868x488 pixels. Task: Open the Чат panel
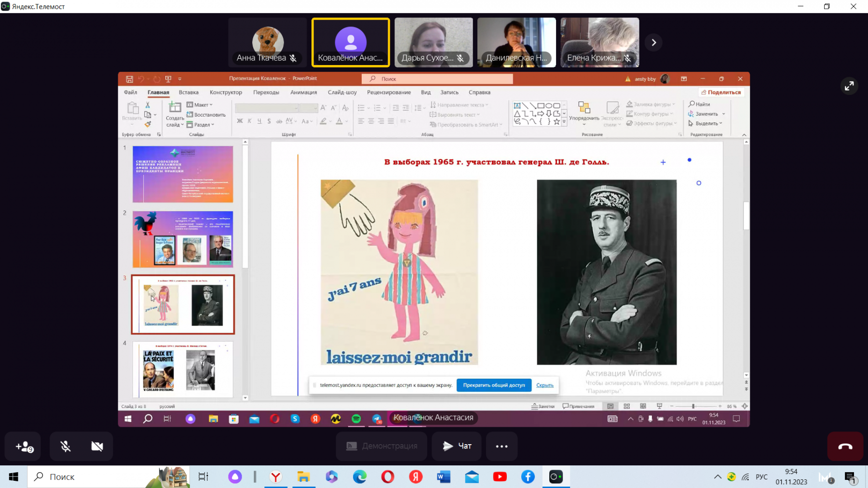457,446
